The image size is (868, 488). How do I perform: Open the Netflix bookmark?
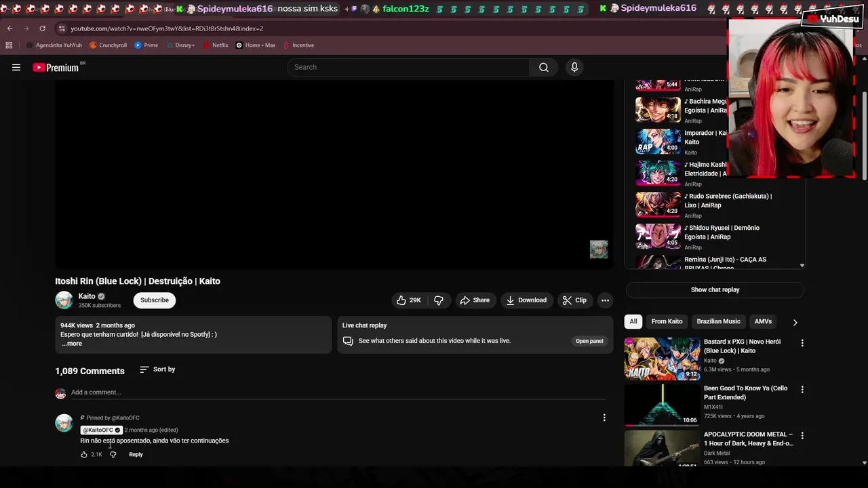215,45
